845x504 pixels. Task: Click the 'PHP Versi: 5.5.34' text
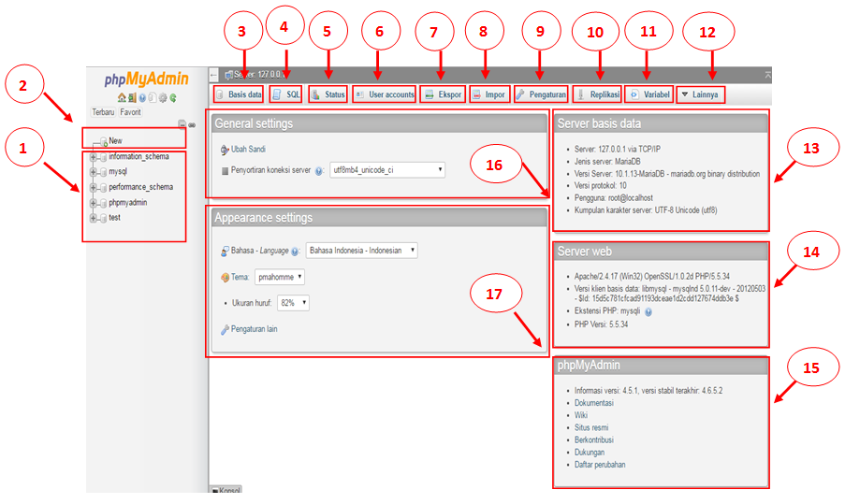(601, 324)
